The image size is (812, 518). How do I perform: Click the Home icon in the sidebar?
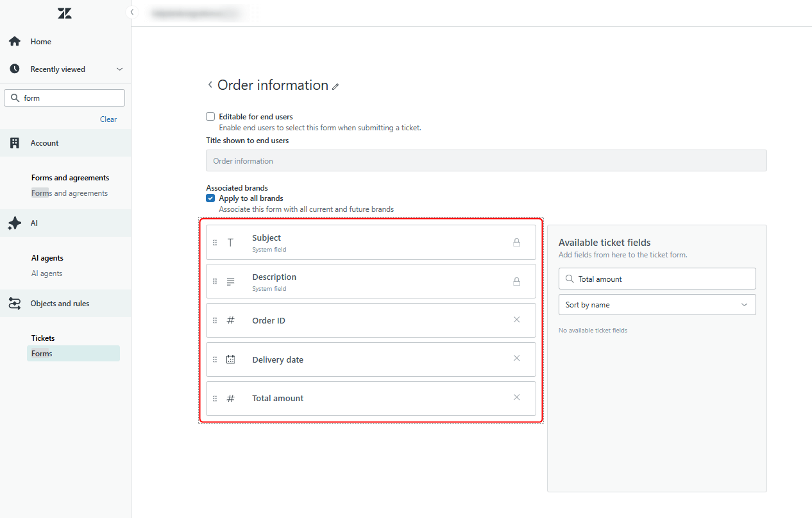click(x=14, y=41)
